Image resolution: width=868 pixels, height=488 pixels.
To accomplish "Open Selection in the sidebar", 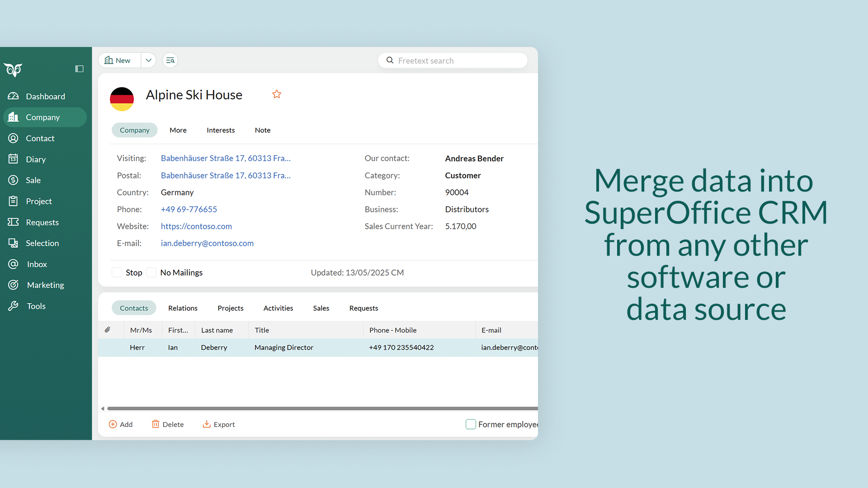I will [45, 243].
